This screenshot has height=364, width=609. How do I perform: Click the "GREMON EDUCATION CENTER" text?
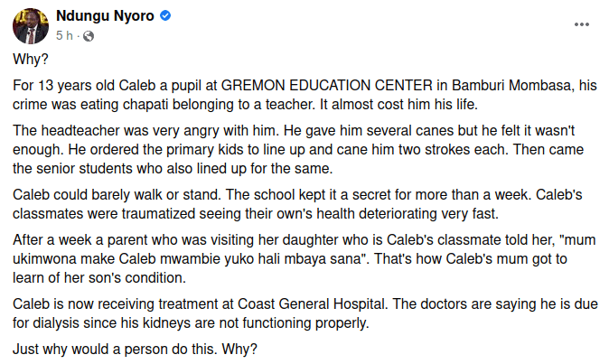pos(306,86)
